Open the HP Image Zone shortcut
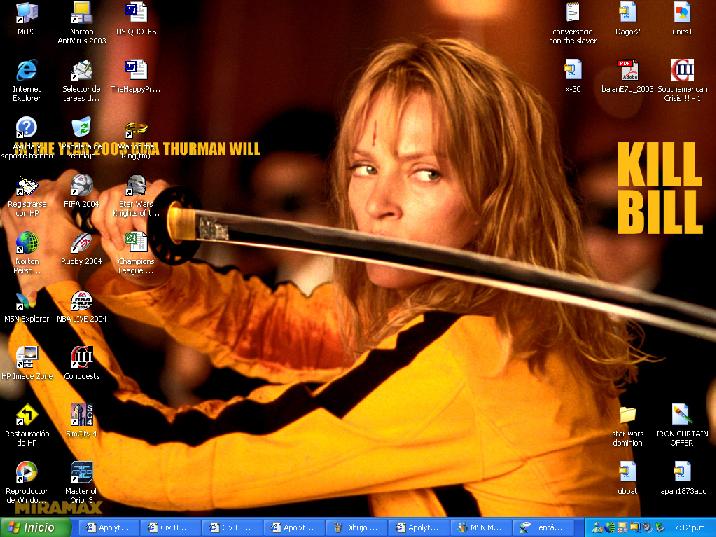The height and width of the screenshot is (537, 716). (27, 357)
